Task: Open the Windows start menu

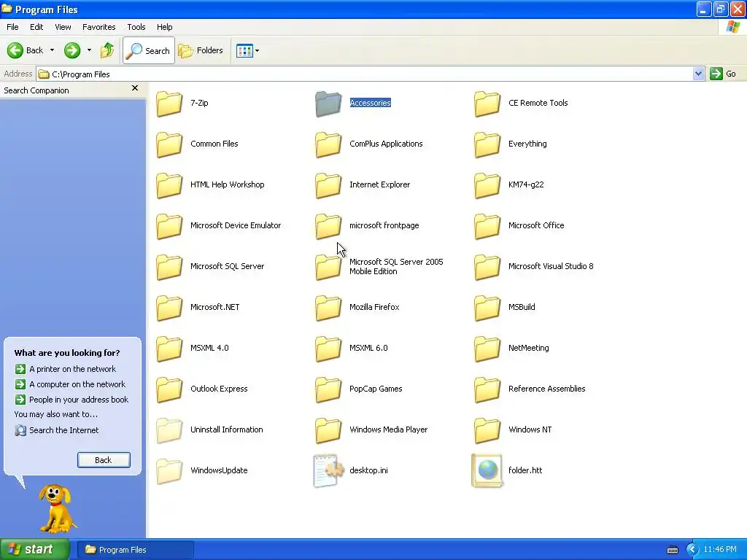Action: [x=35, y=550]
